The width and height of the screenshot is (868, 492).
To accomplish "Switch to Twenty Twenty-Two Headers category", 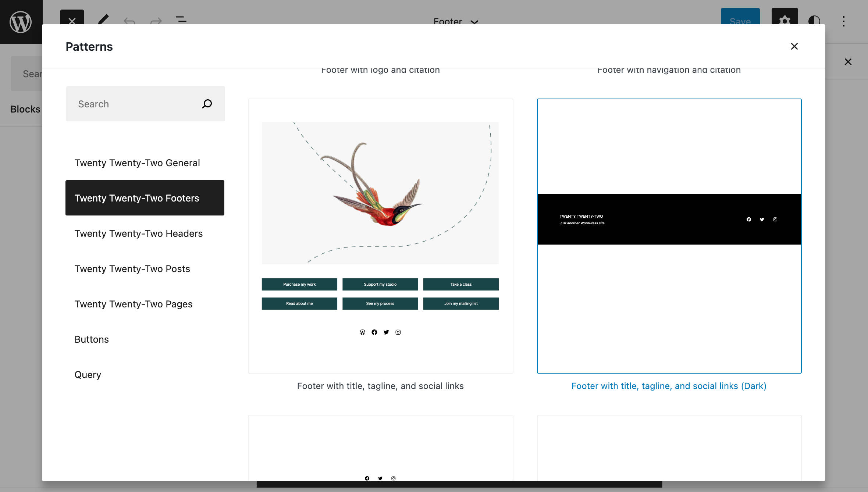I will [x=139, y=233].
